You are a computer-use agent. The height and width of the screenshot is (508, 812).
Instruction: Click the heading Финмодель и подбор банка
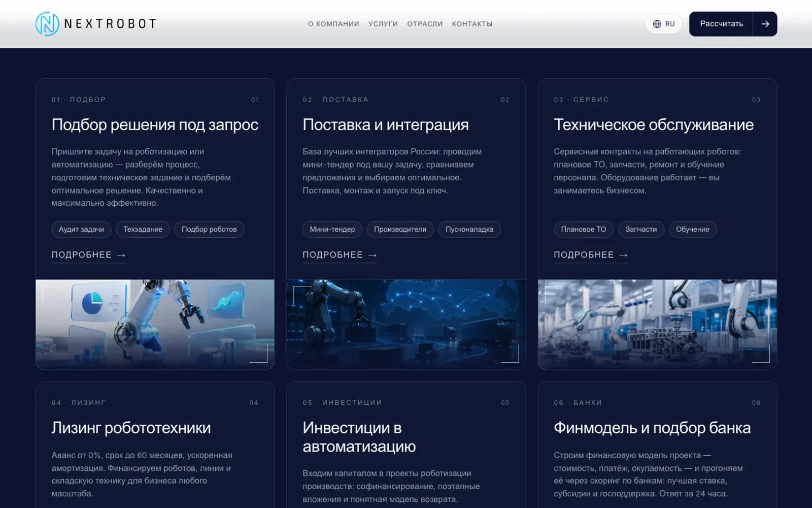[652, 428]
